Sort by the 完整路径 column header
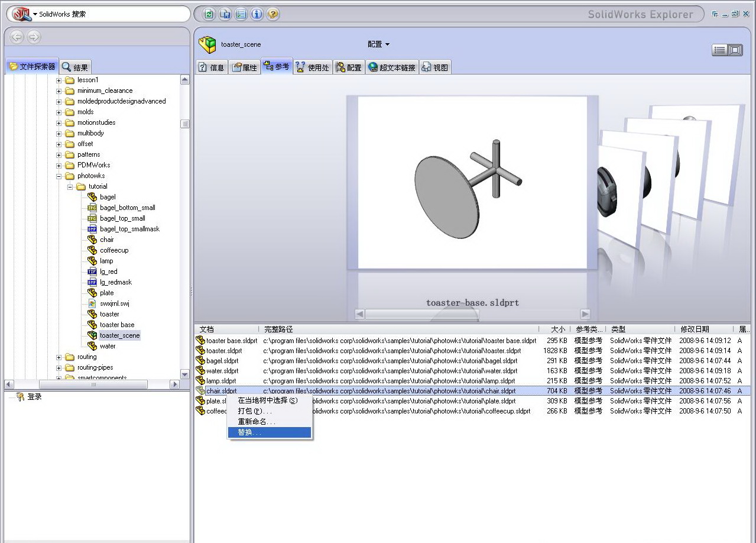This screenshot has width=756, height=543. point(399,329)
